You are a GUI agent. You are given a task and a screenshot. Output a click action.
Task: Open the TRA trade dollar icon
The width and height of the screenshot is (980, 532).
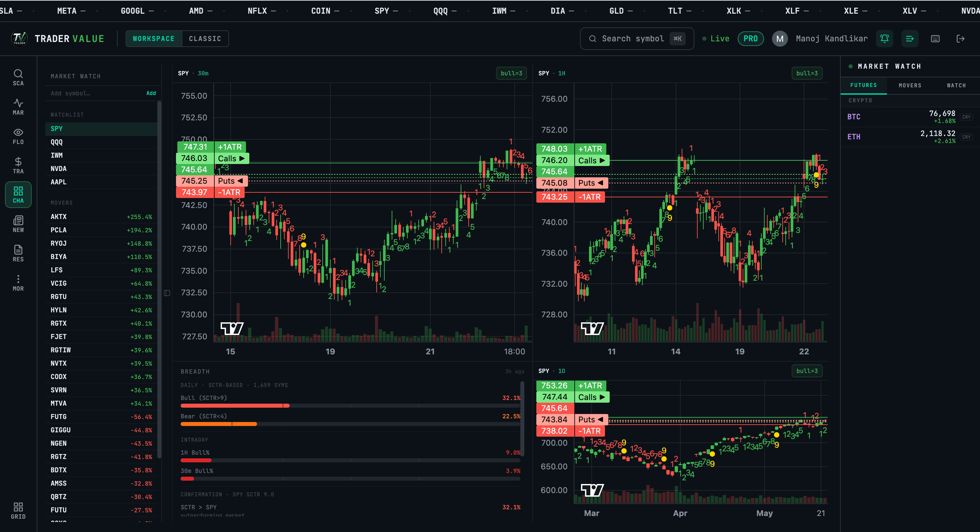18,165
